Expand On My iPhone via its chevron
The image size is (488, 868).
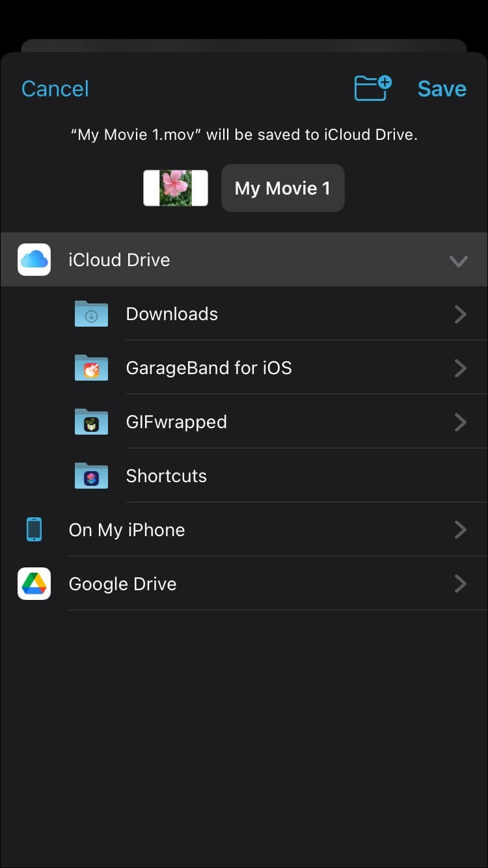(461, 530)
